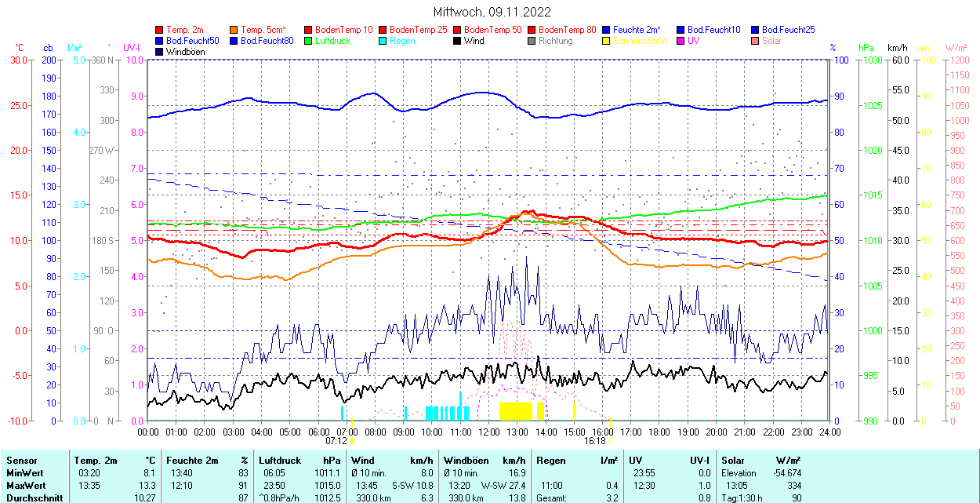Select the Bod.Feucht25 legend label

click(788, 30)
